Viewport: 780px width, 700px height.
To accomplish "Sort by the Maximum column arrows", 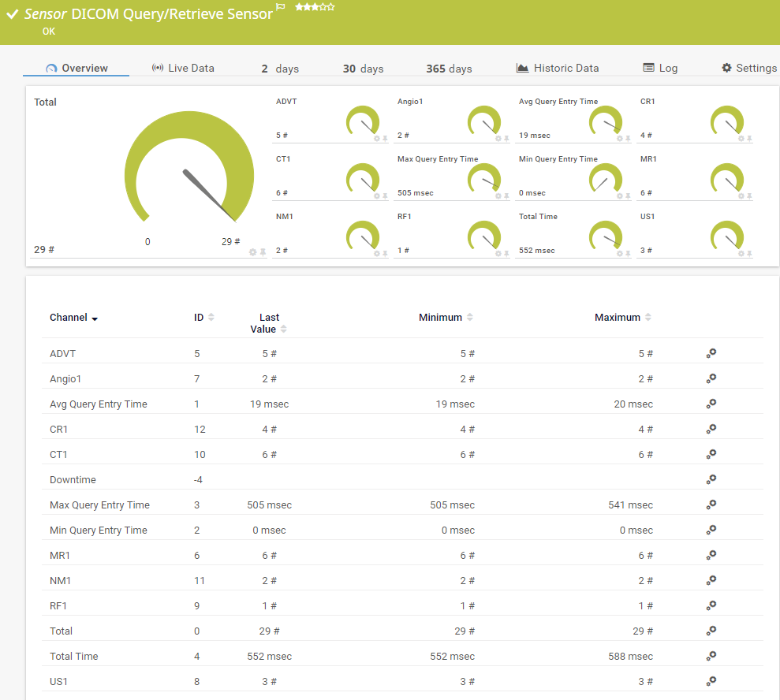I will [648, 318].
